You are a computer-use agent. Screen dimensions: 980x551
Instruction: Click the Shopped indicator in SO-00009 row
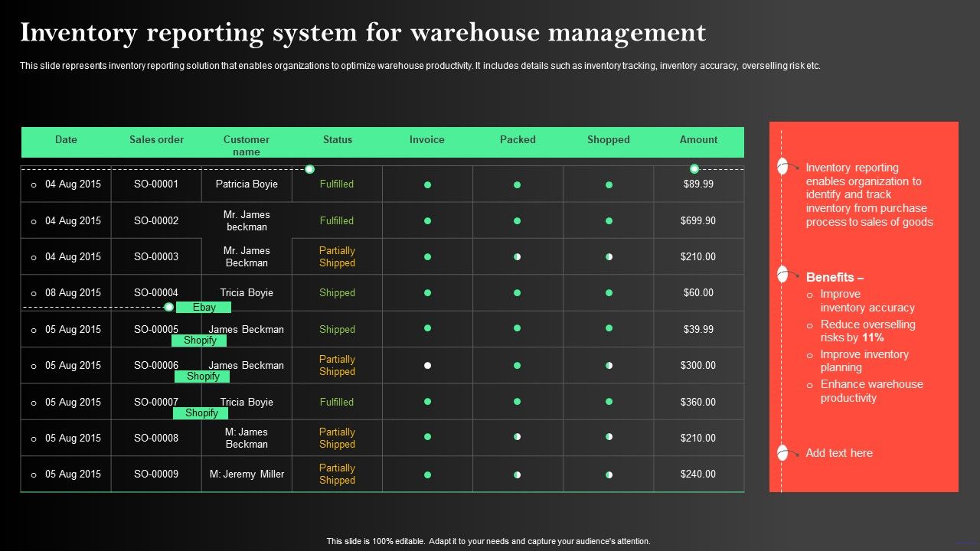609,474
